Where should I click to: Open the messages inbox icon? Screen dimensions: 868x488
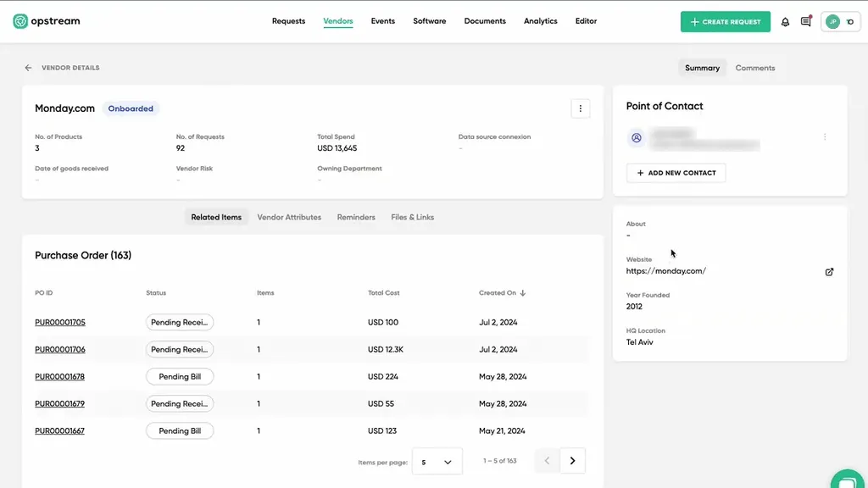[x=806, y=21]
